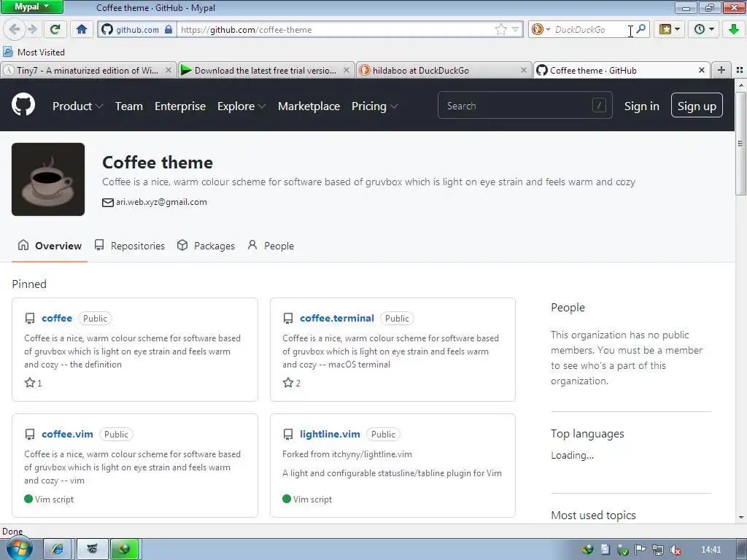The image size is (747, 560).
Task: Click the Action Center flag icon
Action: click(x=640, y=550)
